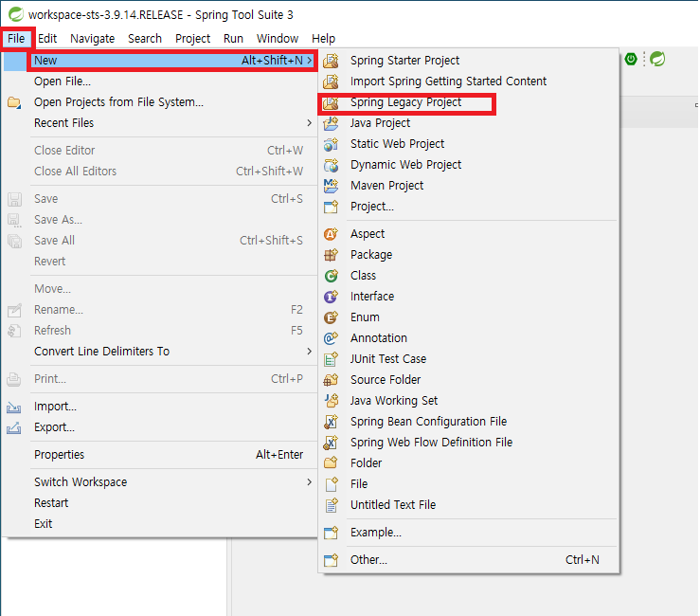Click the Untitled Text File icon
700x616 pixels.
(x=331, y=505)
